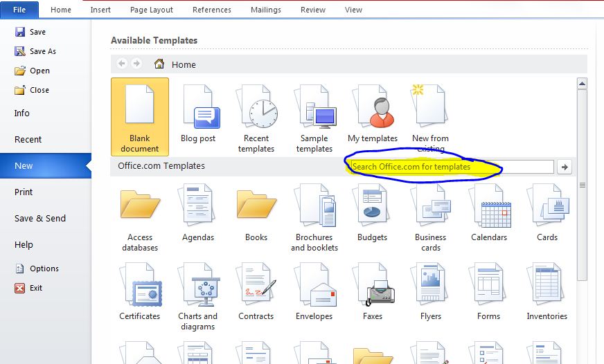
Task: Open the Print section
Action: click(24, 192)
